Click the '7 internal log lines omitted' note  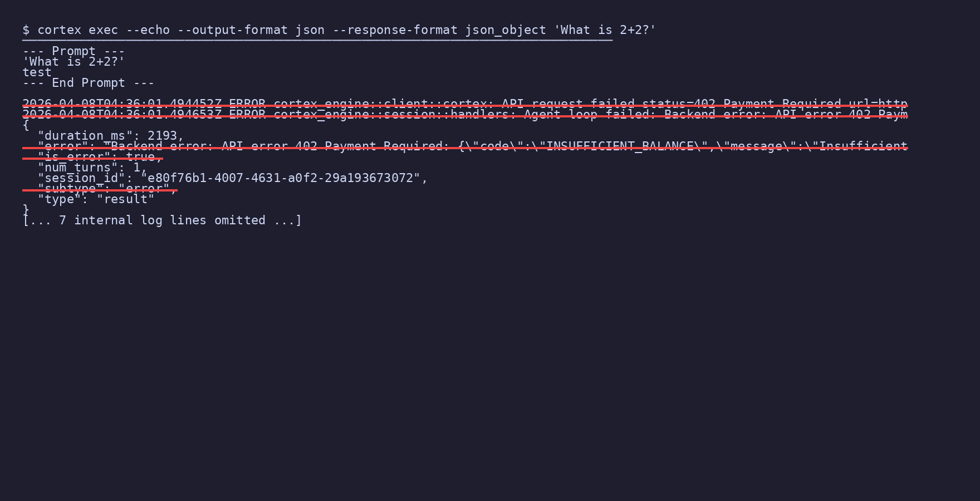click(x=162, y=220)
